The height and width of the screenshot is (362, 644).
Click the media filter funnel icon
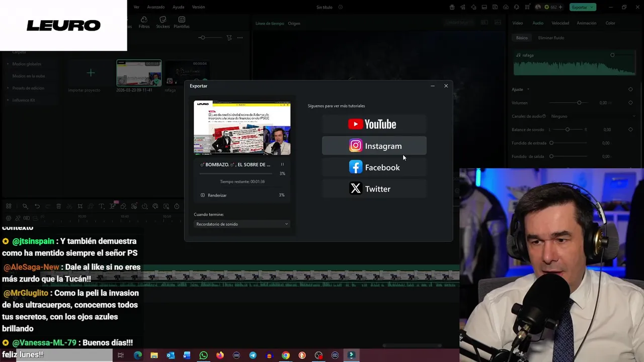(x=229, y=38)
